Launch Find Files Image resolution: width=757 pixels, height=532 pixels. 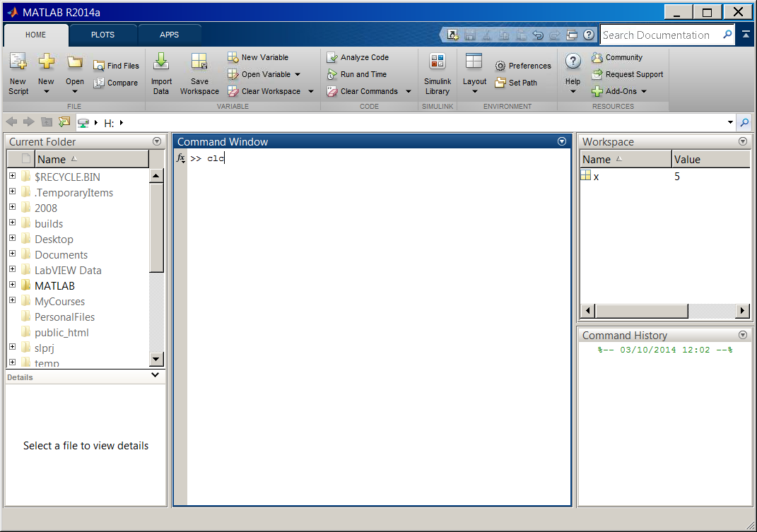coord(117,66)
